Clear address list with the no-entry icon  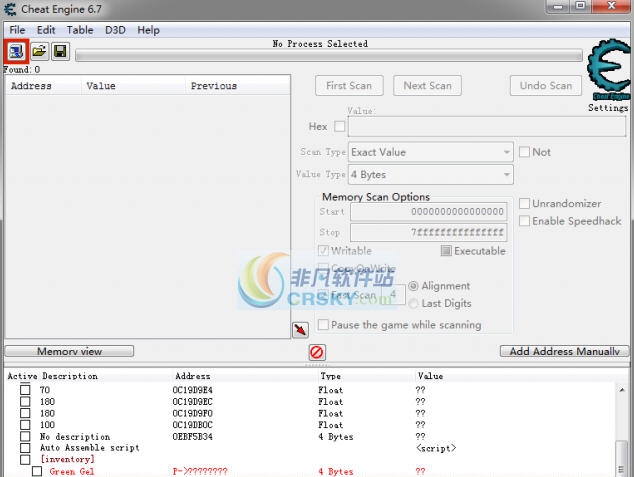pos(317,352)
